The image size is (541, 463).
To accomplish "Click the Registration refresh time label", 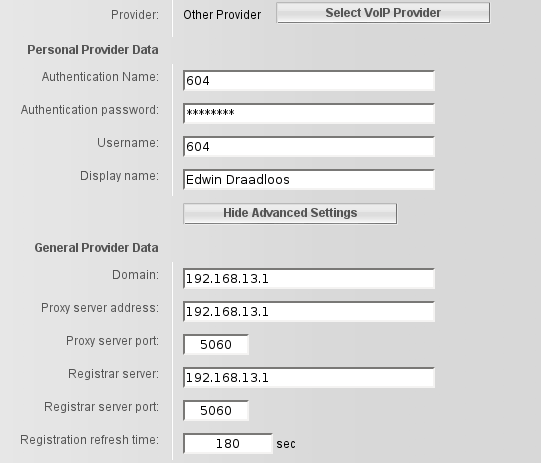I will click(90, 440).
